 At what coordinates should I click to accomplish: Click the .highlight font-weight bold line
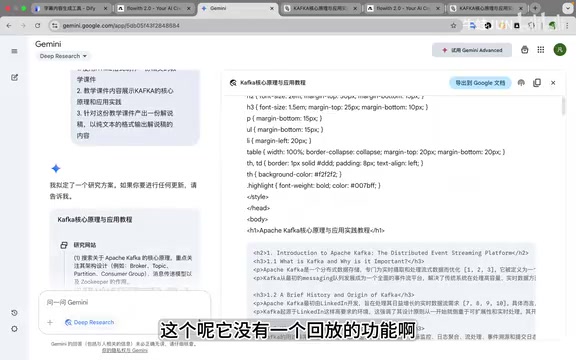[314, 186]
